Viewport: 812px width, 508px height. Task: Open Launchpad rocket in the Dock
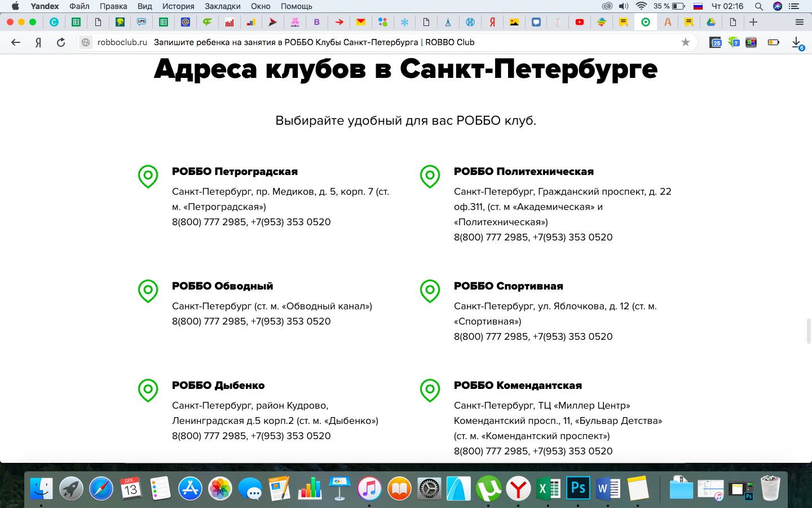coord(71,488)
